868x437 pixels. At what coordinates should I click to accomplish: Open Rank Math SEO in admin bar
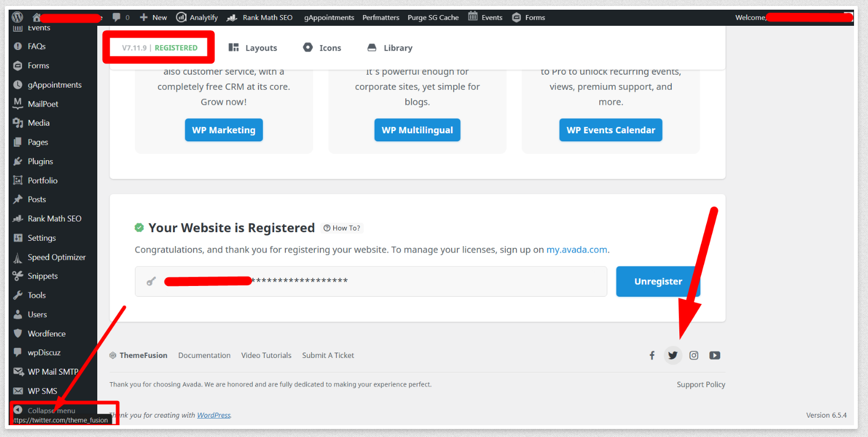(260, 17)
